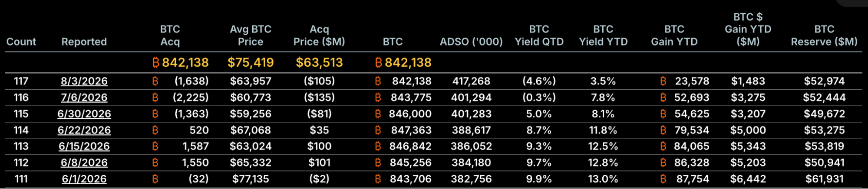Sort by the Reported column header

coord(84,42)
